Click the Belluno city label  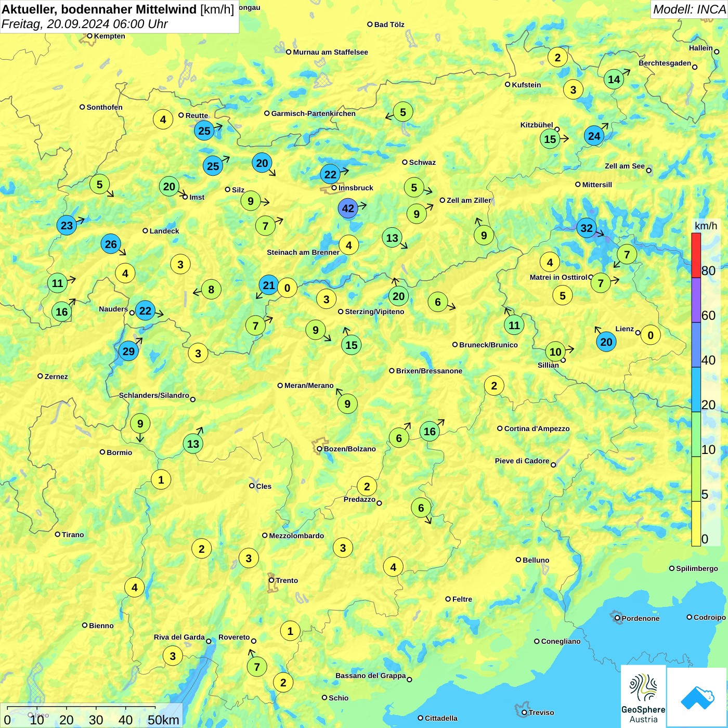[x=536, y=560]
